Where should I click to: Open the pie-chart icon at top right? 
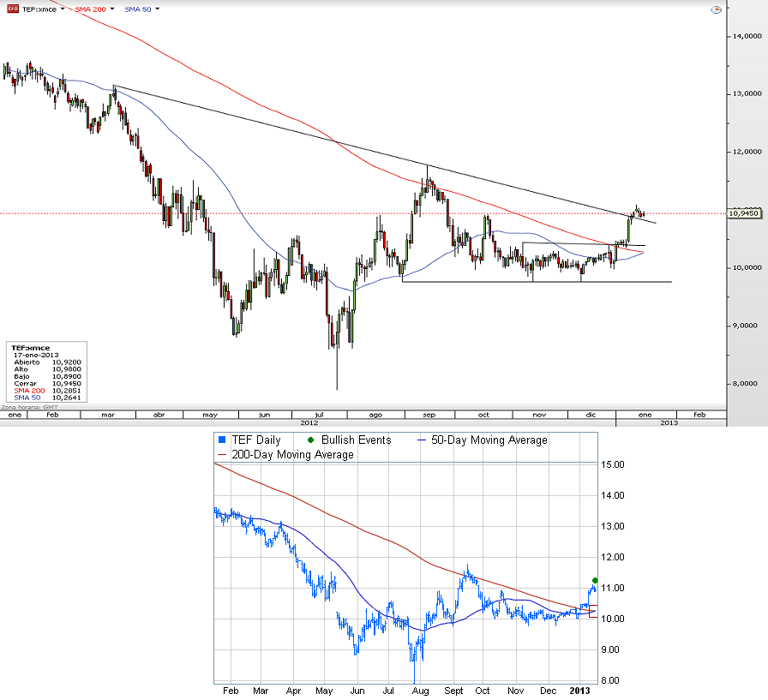tap(716, 9)
